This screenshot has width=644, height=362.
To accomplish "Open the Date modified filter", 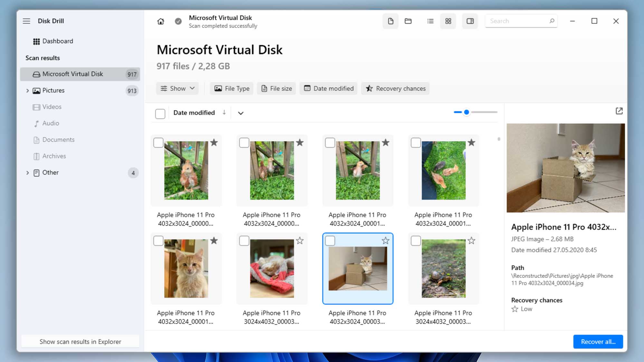I will pyautogui.click(x=328, y=88).
